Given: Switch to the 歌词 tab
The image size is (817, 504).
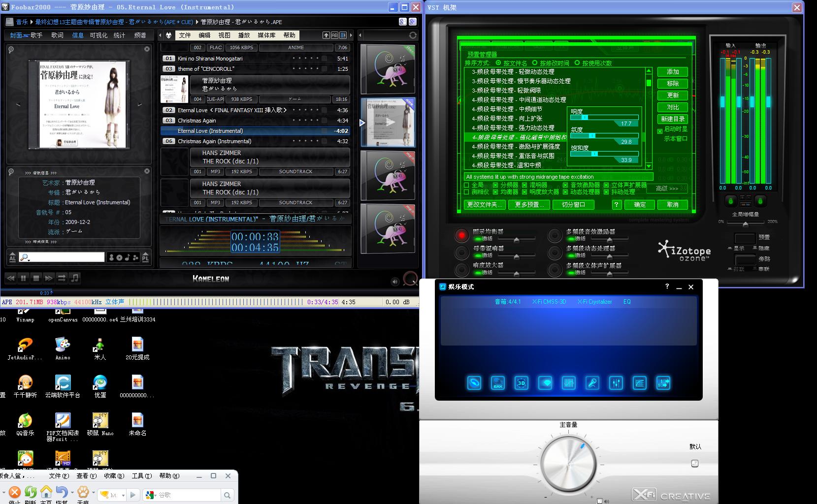Looking at the screenshot, I should [x=57, y=35].
